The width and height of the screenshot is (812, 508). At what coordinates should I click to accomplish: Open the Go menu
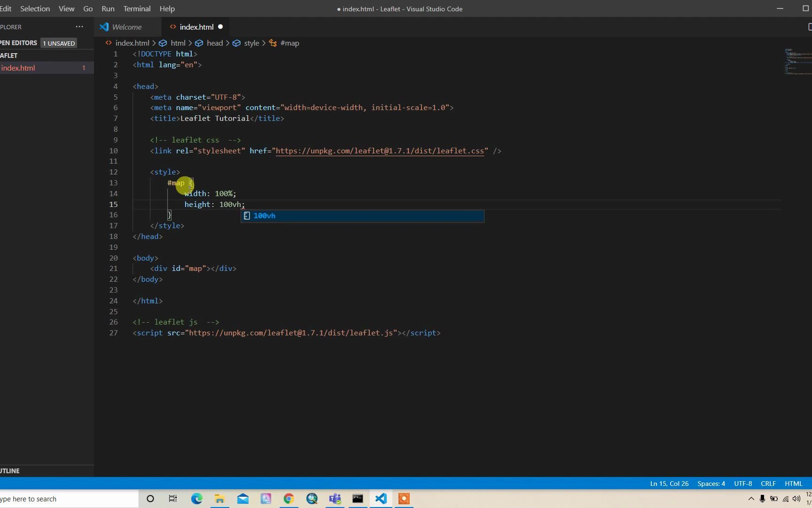click(x=88, y=8)
